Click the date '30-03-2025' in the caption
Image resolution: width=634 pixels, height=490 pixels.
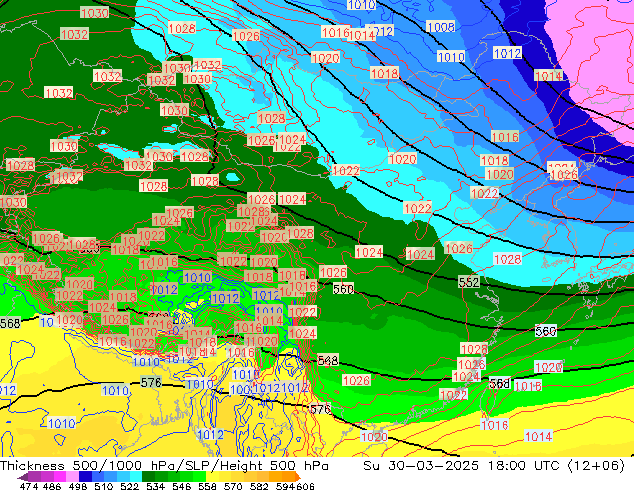(x=433, y=466)
